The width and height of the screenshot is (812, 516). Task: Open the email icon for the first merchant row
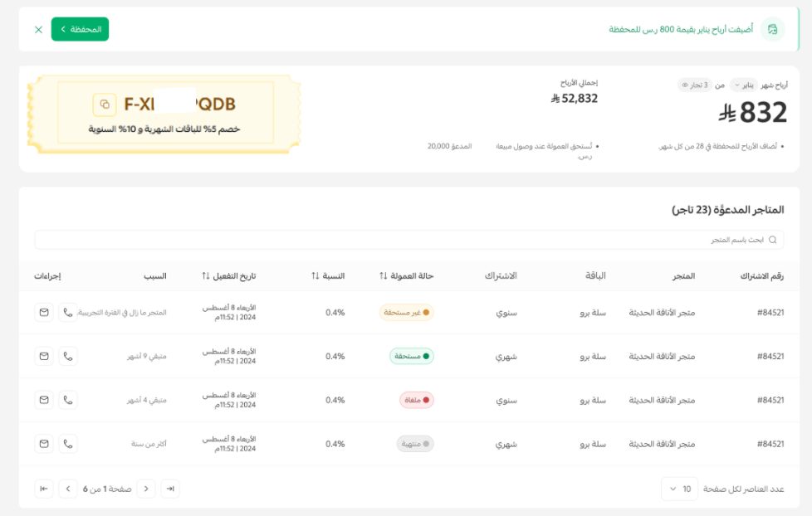43,312
